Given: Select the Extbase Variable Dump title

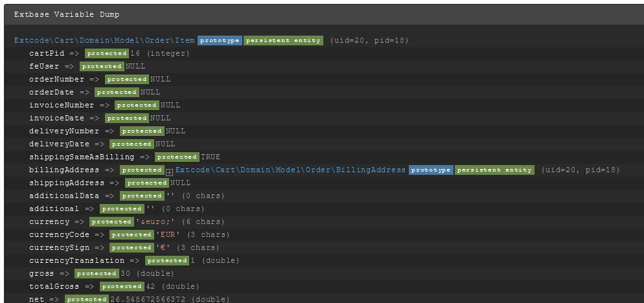Looking at the screenshot, I should 67,14.
